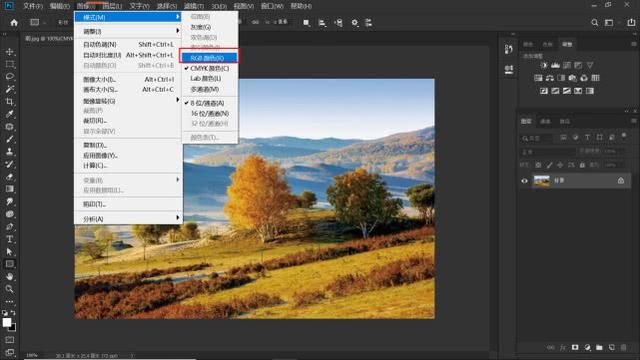This screenshot has height=360, width=640.
Task: Click the trash icon to delete layer
Action: point(623,347)
